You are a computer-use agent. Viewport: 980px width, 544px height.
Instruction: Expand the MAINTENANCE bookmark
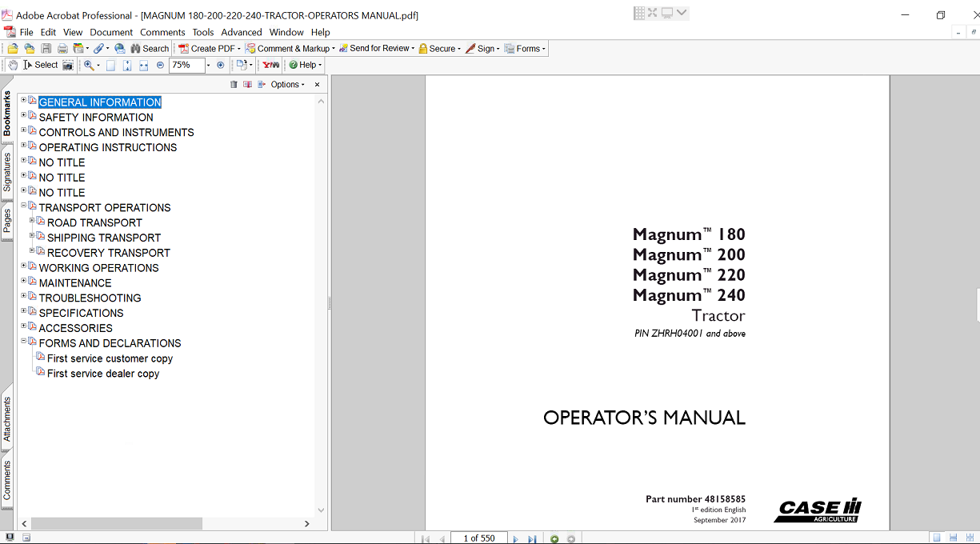pyautogui.click(x=24, y=282)
